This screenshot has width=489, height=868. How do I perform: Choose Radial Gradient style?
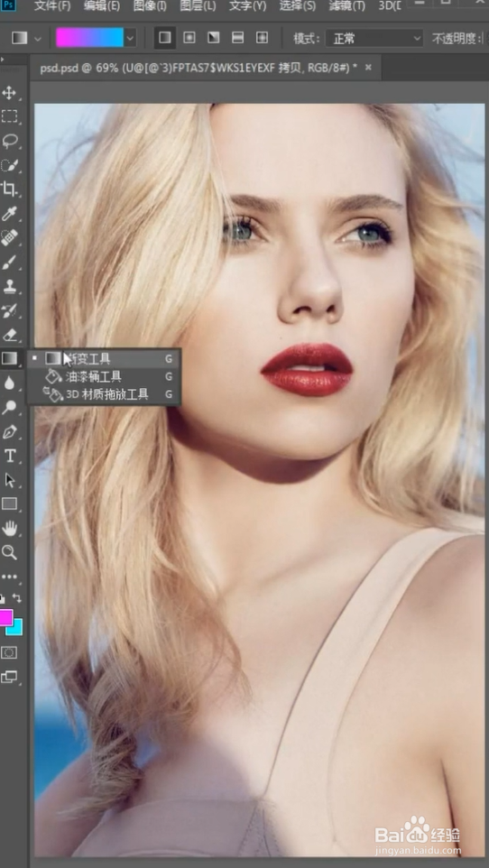pyautogui.click(x=189, y=38)
